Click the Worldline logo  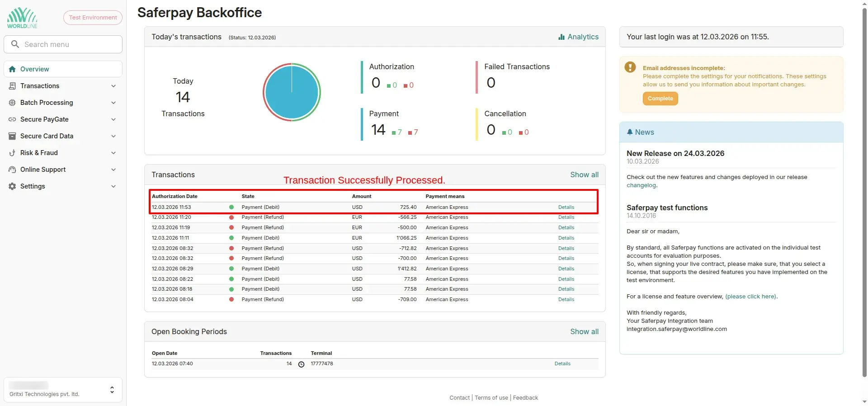tap(22, 18)
